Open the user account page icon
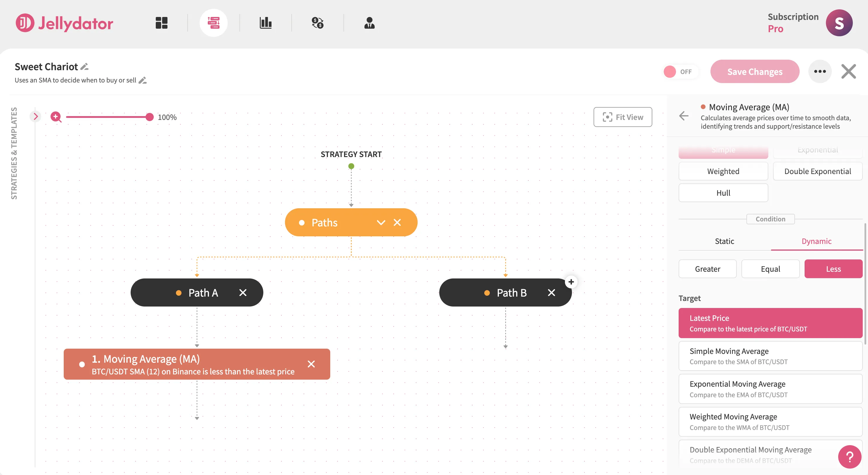The height and width of the screenshot is (475, 868). click(370, 23)
